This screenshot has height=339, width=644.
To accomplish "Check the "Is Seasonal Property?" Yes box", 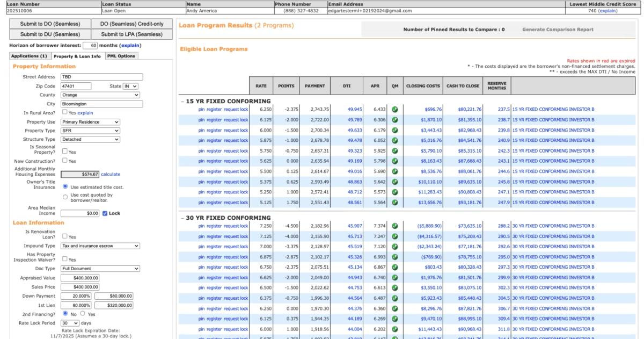I will 64,151.
